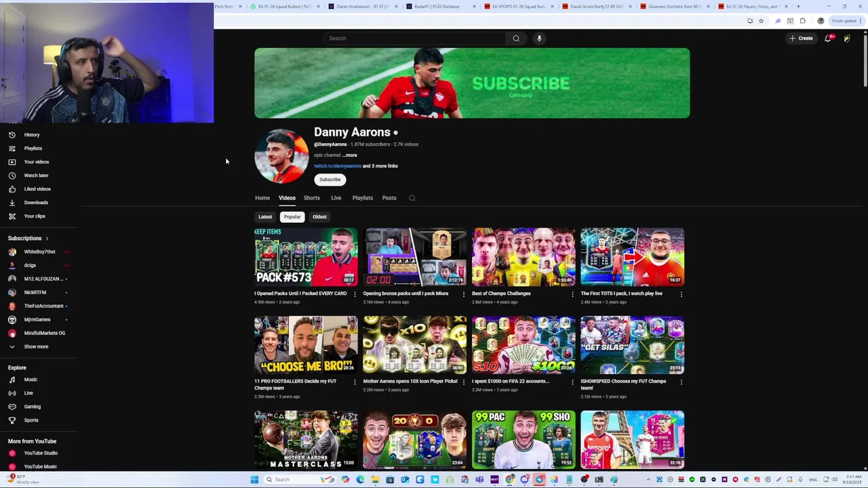
Task: Click the Danny Aarons channel avatar
Action: coord(281,156)
